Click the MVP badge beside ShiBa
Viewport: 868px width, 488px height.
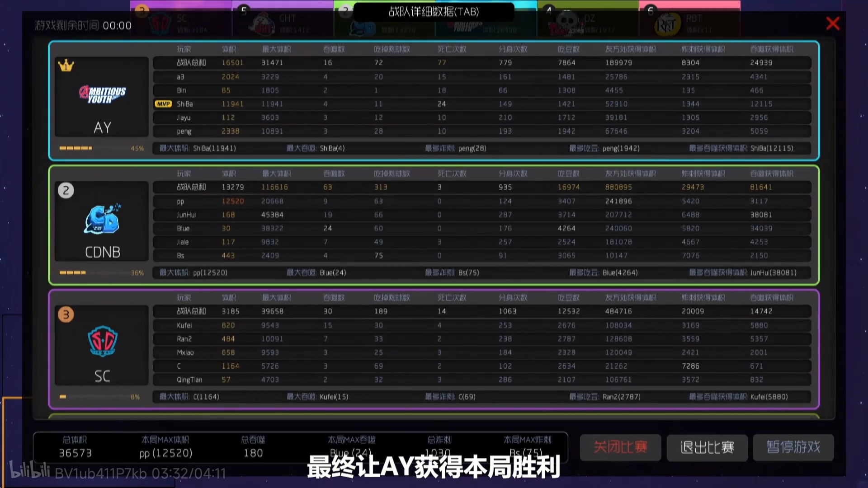(163, 104)
